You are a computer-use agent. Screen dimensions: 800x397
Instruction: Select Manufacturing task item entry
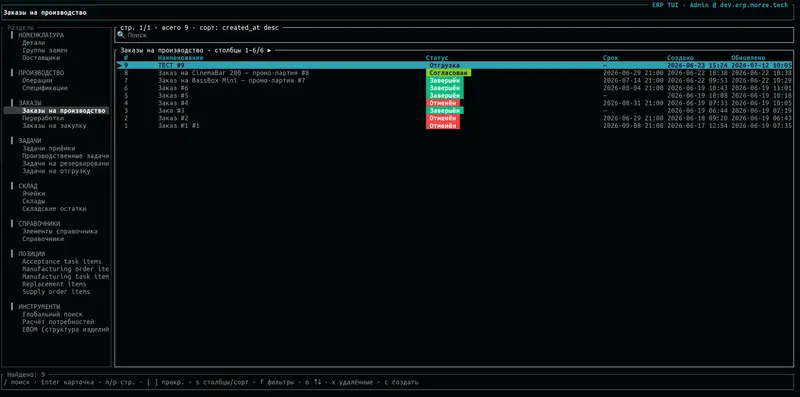pyautogui.click(x=65, y=277)
